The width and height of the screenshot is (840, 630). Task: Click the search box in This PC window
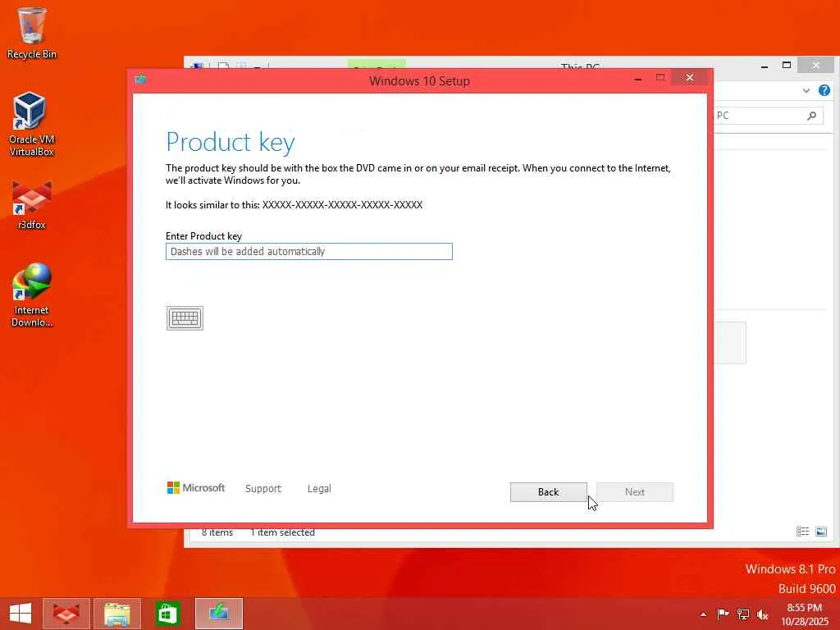click(769, 115)
